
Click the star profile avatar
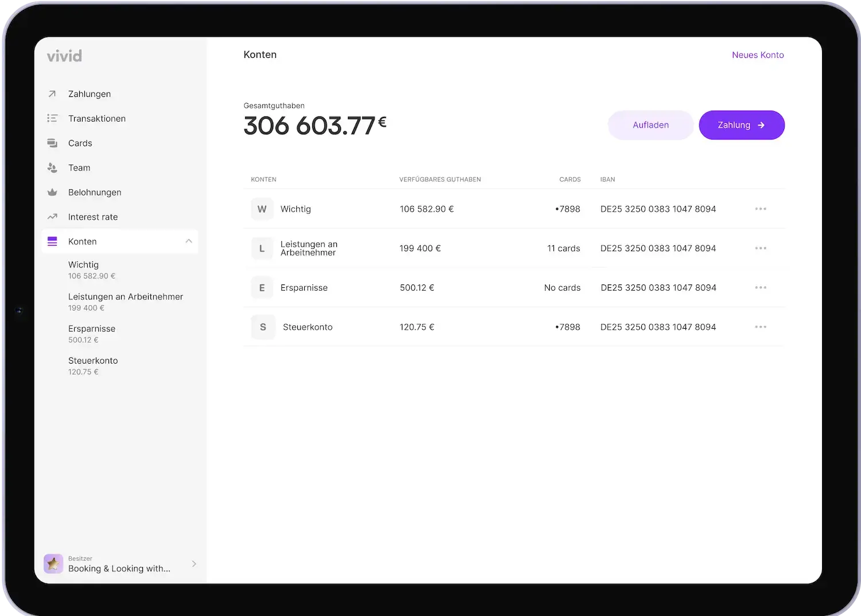[x=53, y=564]
